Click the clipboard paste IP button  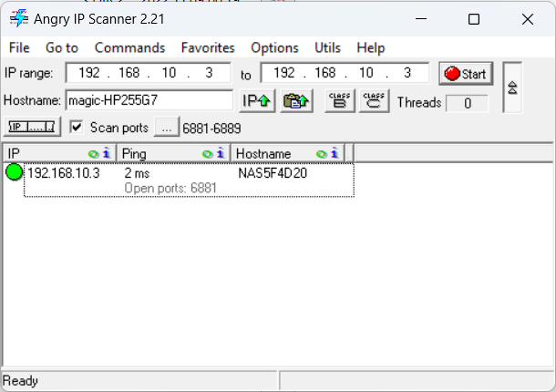tap(296, 101)
